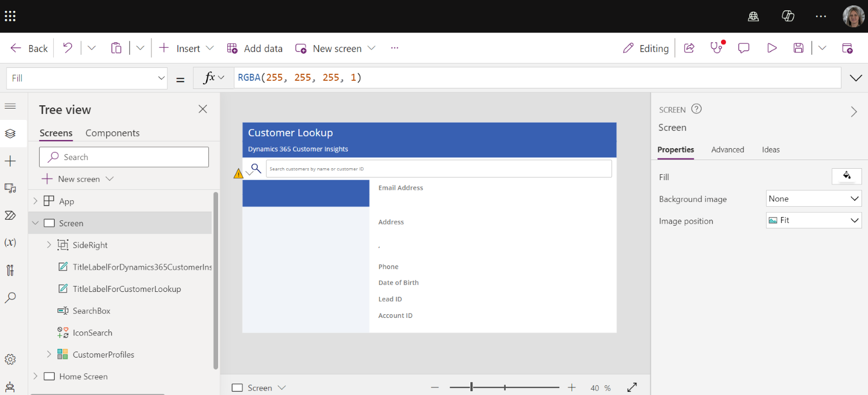Open the Insert plus icon in sidebar
Image resolution: width=868 pixels, height=395 pixels.
click(10, 161)
